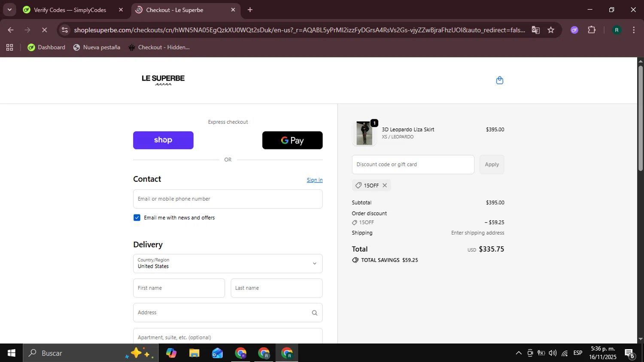Click the Apply discount button

[x=492, y=164]
